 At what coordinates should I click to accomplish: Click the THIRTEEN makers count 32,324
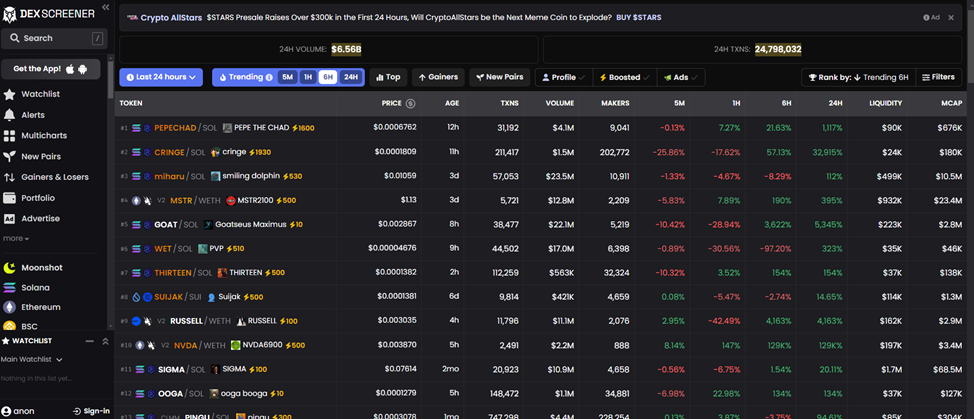616,273
